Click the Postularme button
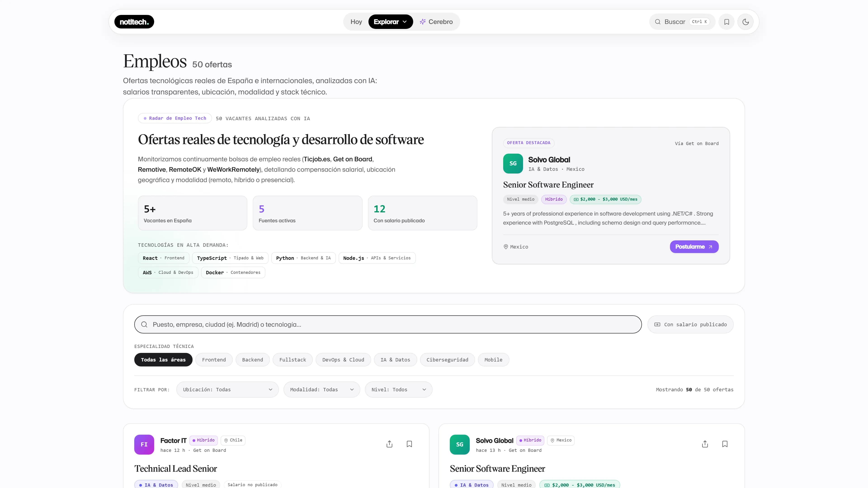Screen dimensions: 868x488 pyautogui.click(x=694, y=246)
